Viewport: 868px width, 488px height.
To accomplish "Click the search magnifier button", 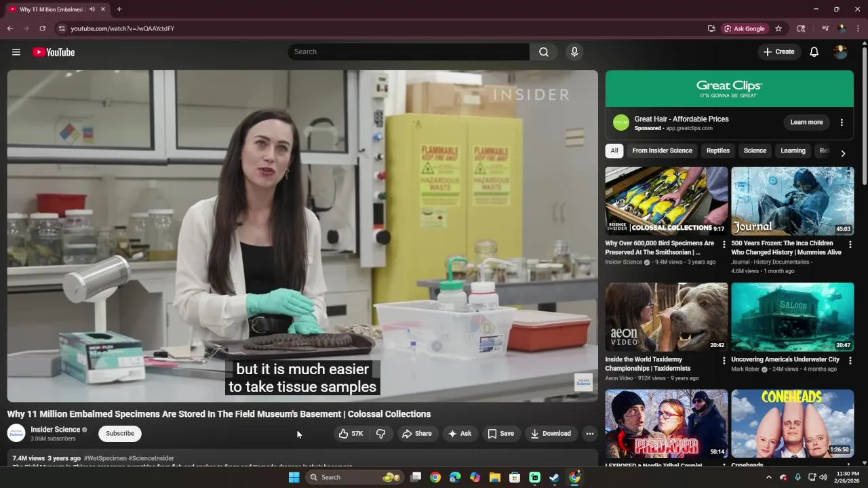I will 544,52.
